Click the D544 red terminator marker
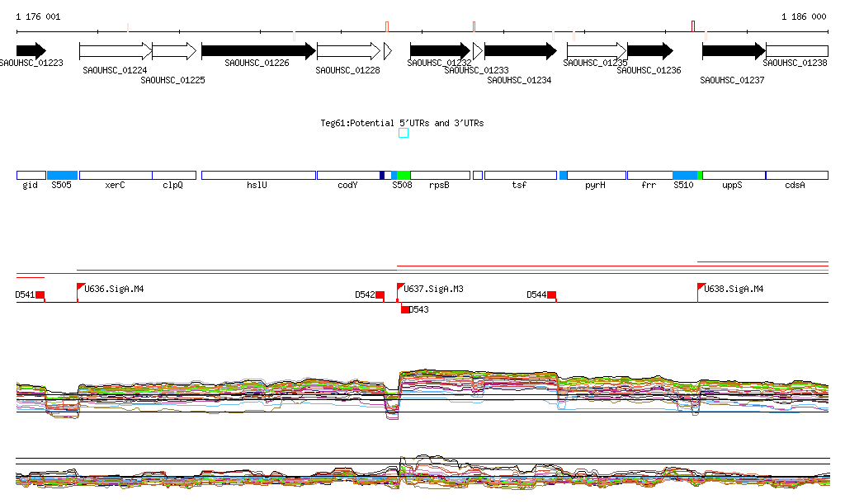This screenshot has width=845, height=504. tap(551, 295)
